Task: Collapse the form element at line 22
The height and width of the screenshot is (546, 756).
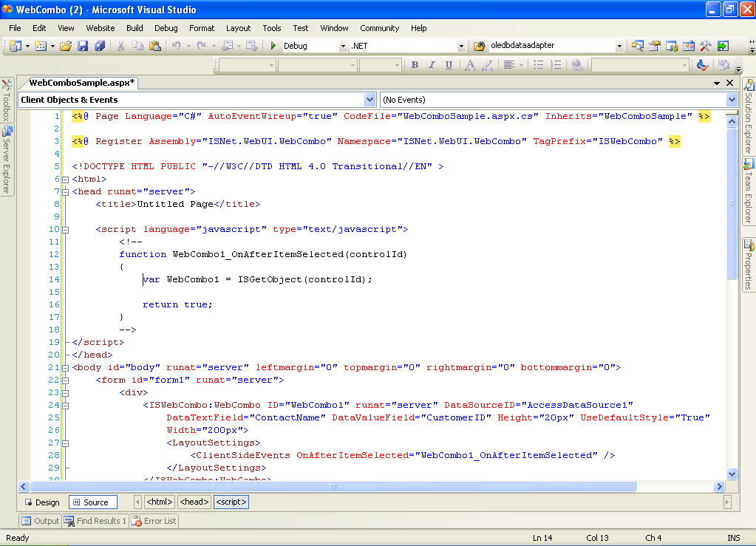Action: 66,380
